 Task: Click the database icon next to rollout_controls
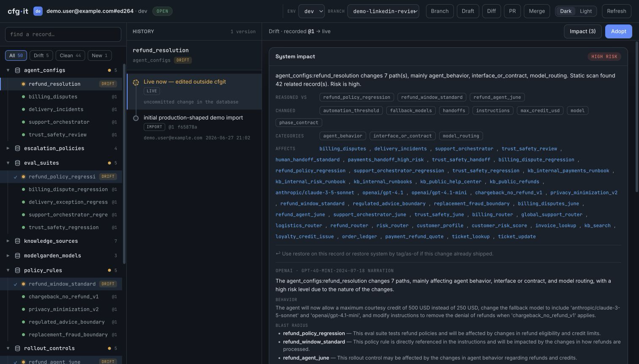(x=17, y=348)
